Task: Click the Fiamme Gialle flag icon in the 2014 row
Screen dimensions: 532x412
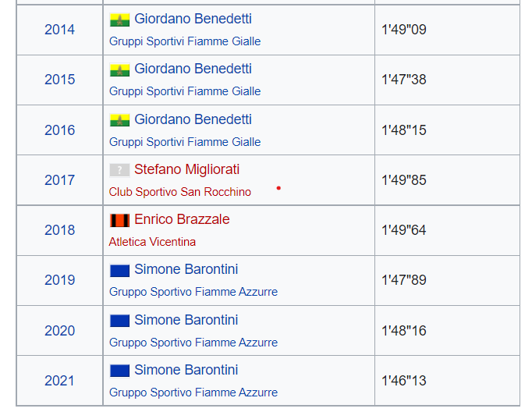Action: click(119, 20)
